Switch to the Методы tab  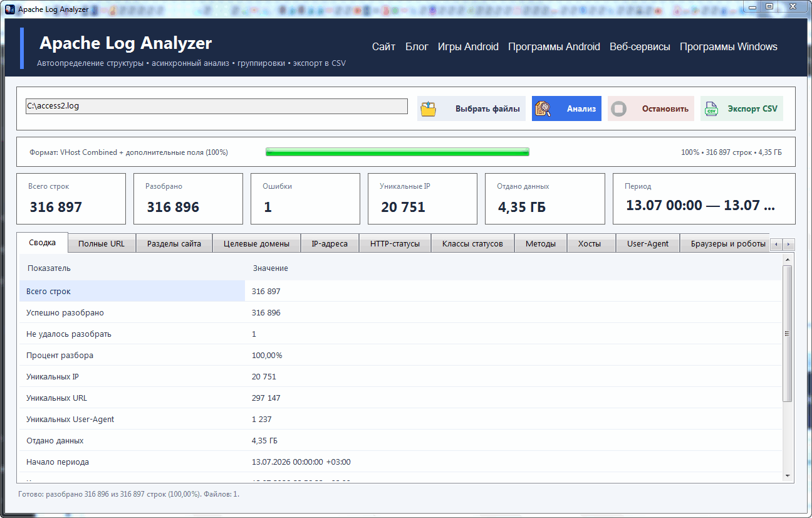click(x=541, y=243)
